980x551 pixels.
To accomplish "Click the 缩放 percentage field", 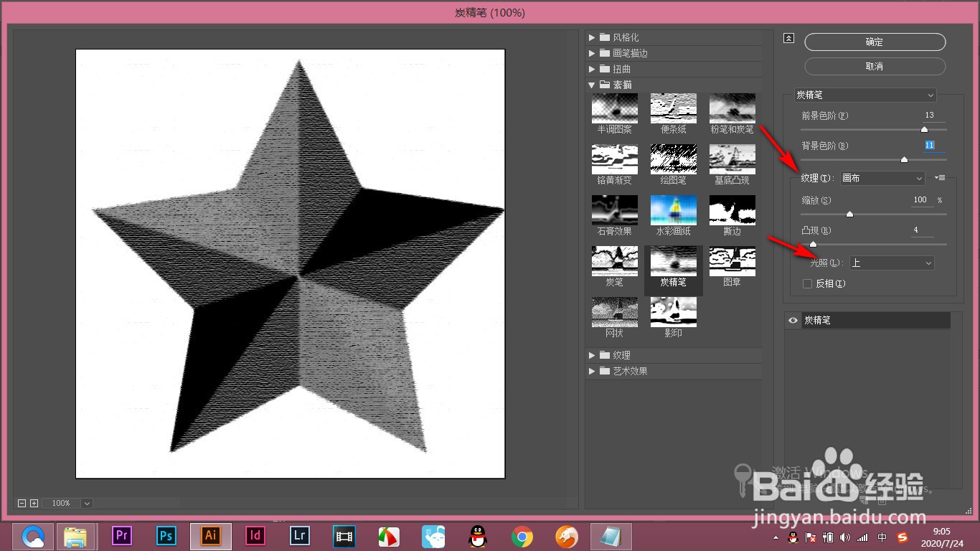I will click(x=921, y=200).
